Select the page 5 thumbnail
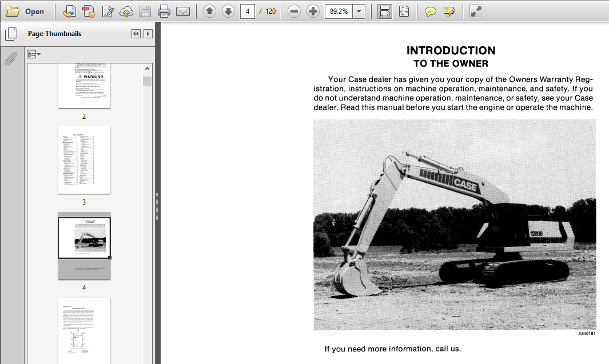Image resolution: width=609 pixels, height=364 pixels. (x=84, y=331)
